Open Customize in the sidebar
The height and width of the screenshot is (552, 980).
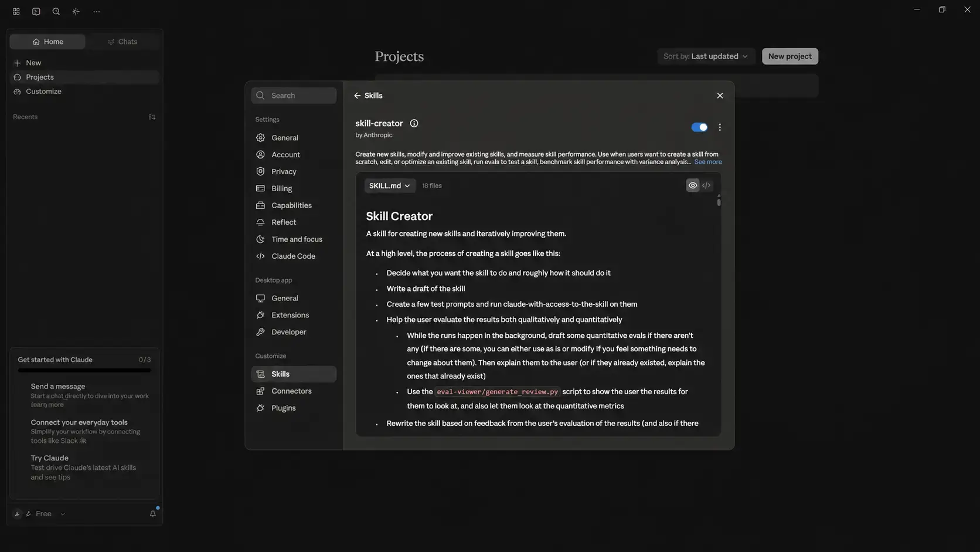[x=84, y=92]
